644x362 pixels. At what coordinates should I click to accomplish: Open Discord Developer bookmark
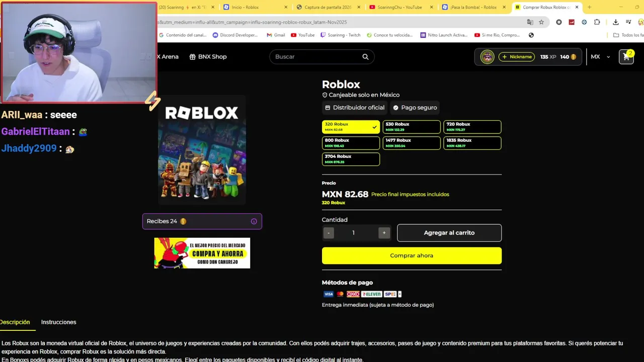coord(235,35)
